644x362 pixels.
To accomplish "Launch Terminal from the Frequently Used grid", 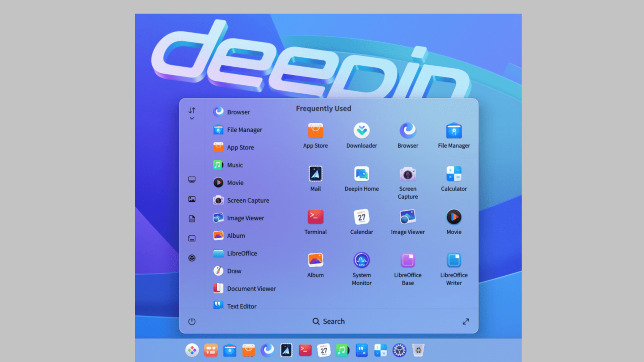I will click(x=316, y=222).
